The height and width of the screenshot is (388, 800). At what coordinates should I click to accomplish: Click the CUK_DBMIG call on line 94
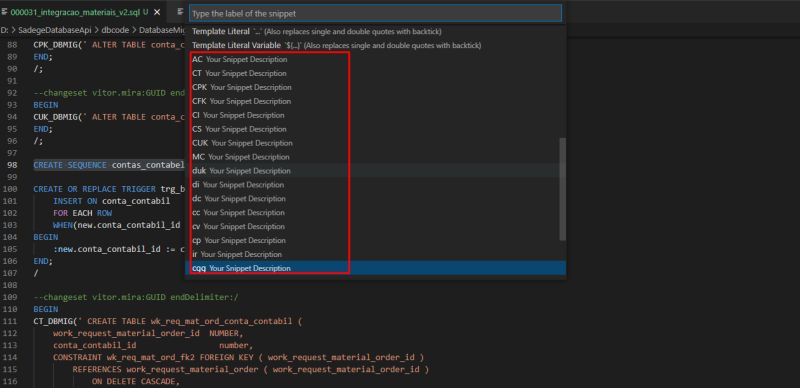point(57,117)
